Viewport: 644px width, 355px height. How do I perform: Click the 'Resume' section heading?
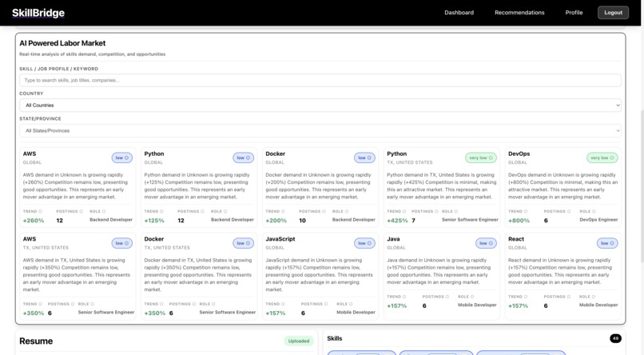coord(36,341)
